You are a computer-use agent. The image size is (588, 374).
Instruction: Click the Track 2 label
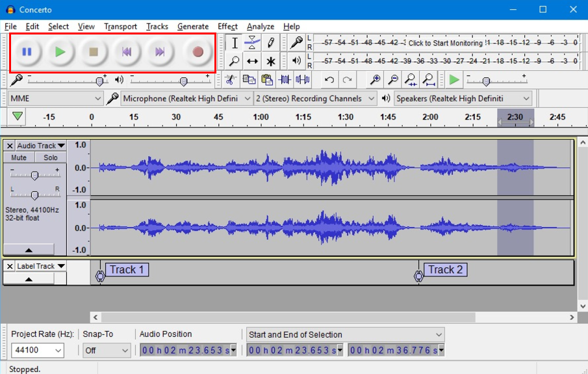point(446,270)
